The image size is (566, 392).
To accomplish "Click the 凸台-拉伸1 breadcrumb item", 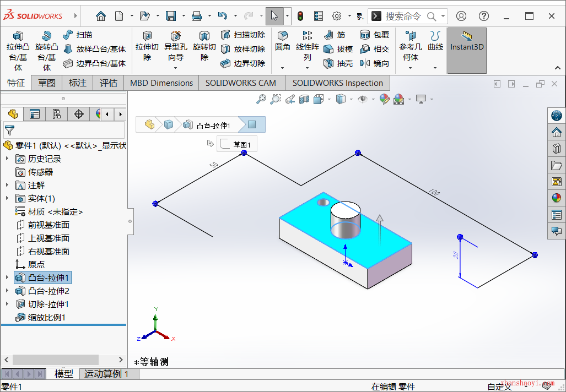I will 207,125.
